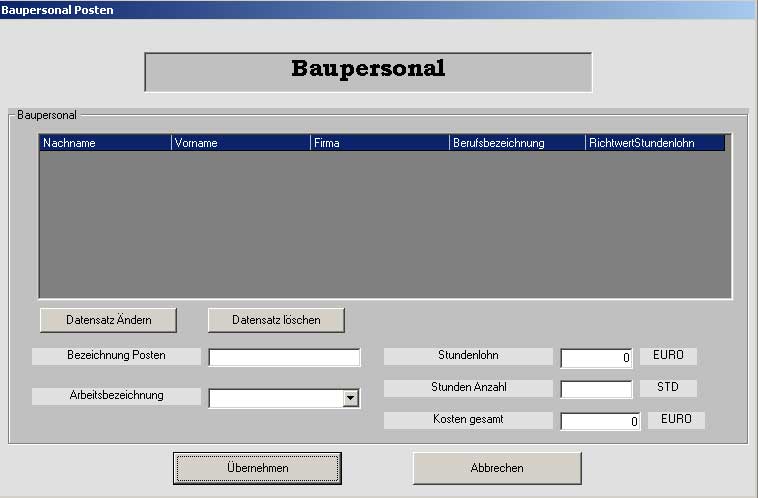Click the STD unit label
The image size is (758, 498).
point(667,387)
